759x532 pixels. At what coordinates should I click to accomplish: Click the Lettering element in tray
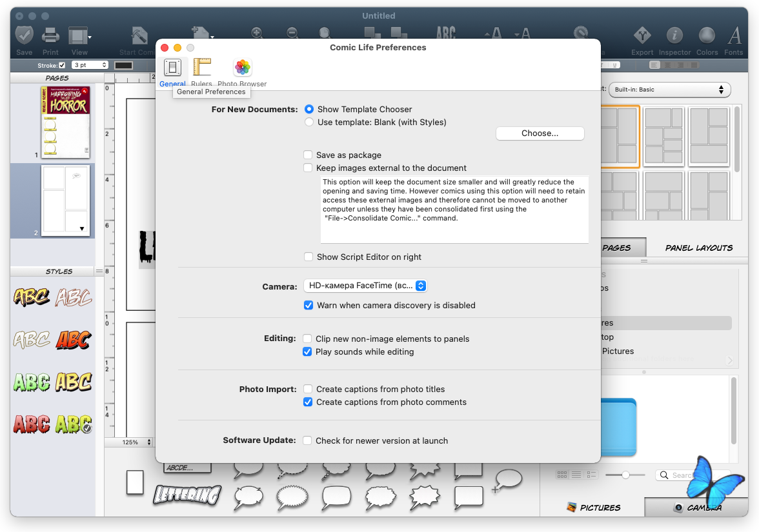coord(187,495)
